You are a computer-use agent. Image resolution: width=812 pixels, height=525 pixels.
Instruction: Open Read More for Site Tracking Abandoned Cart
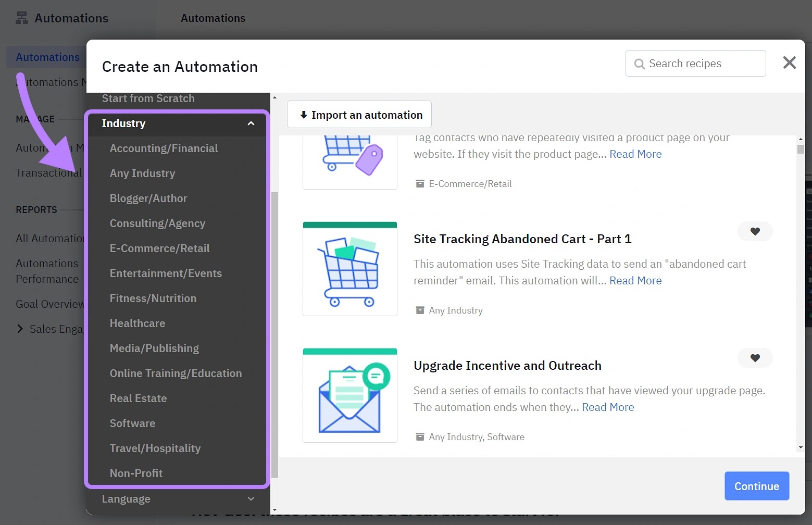[x=635, y=280]
